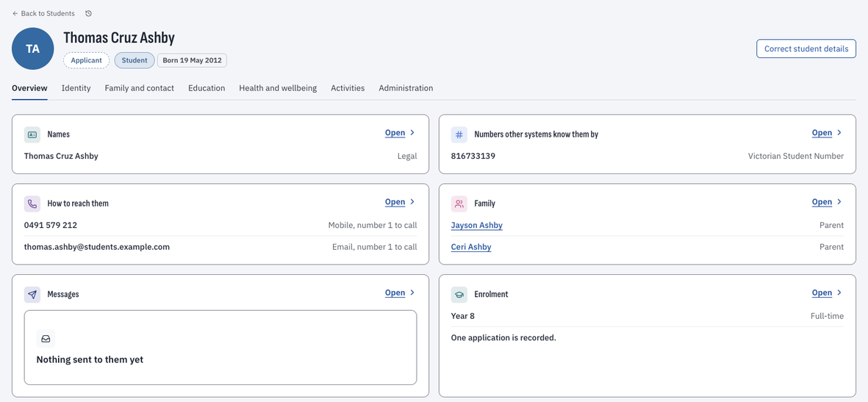
Task: Click the chevron beside How to reach them Open
Action: coord(412,202)
